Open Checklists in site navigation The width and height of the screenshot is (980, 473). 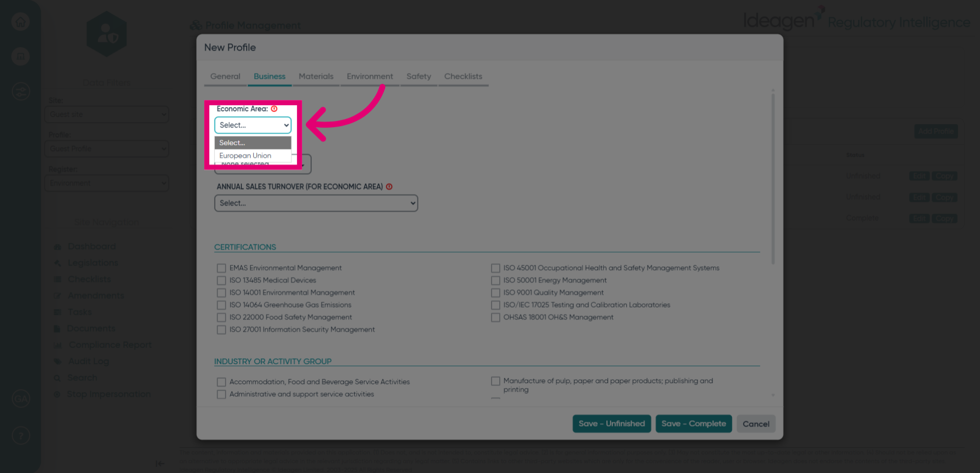click(89, 279)
